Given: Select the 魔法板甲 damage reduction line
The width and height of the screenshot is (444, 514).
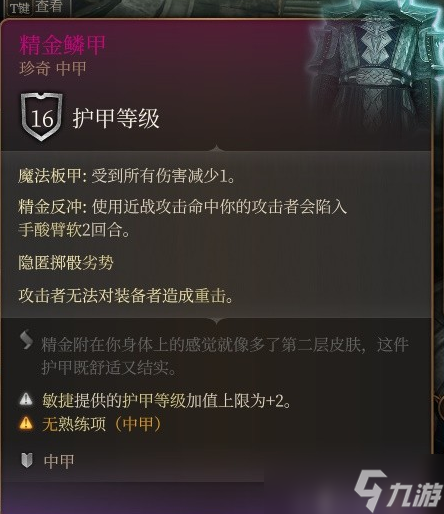Looking at the screenshot, I should pos(127,175).
